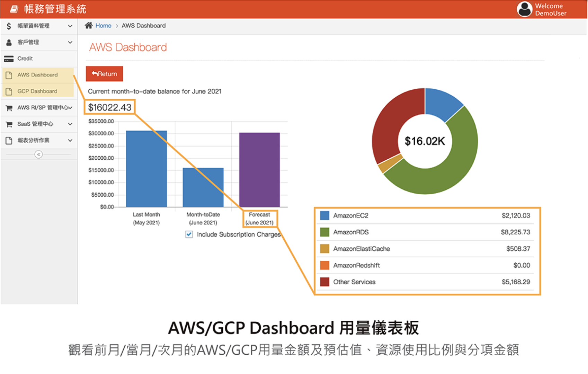Click AmazonRDS legend label

[351, 232]
